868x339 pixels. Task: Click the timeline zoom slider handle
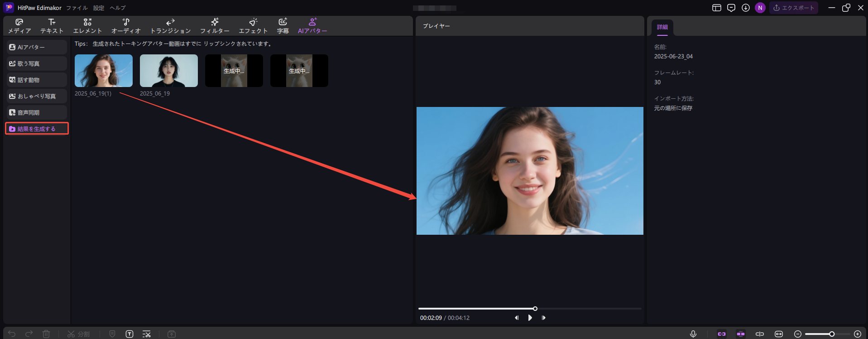click(832, 334)
